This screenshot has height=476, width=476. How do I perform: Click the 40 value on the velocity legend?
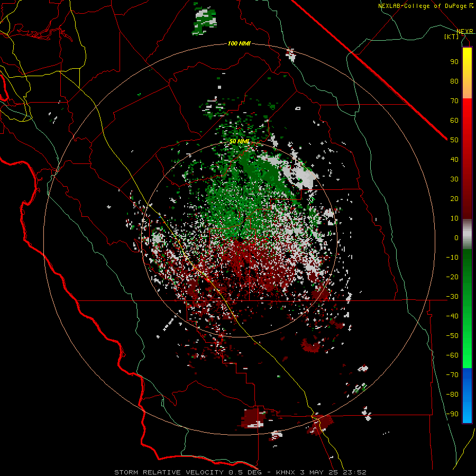click(x=454, y=159)
